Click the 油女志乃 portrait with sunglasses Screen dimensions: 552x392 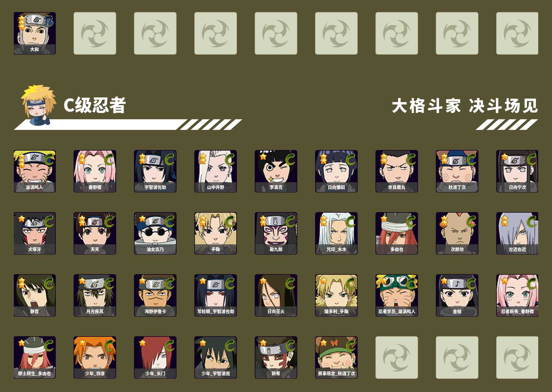pyautogui.click(x=155, y=233)
